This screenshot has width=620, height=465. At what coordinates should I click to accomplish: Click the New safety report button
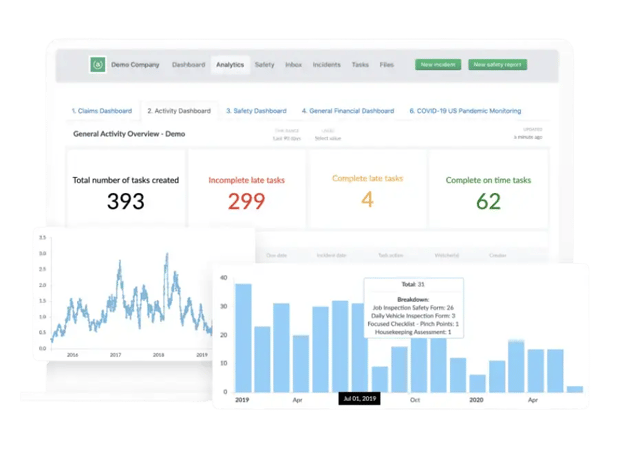[x=498, y=65]
